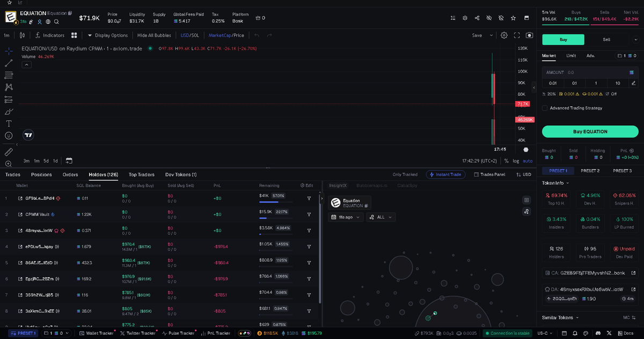This screenshot has height=339, width=644.
Task: Select the crosshair cursor tool
Action: point(9,51)
